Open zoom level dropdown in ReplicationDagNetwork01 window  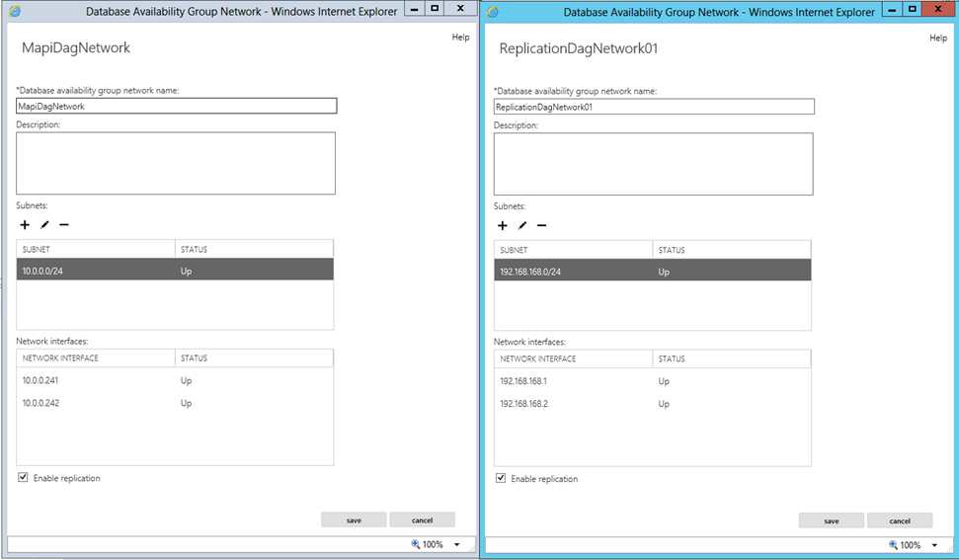(934, 545)
